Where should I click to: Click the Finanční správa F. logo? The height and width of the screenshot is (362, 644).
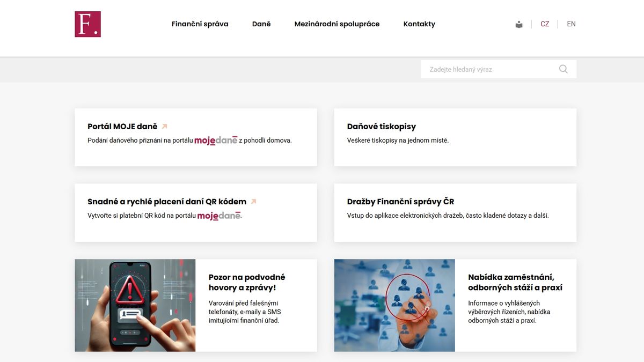[x=87, y=24]
